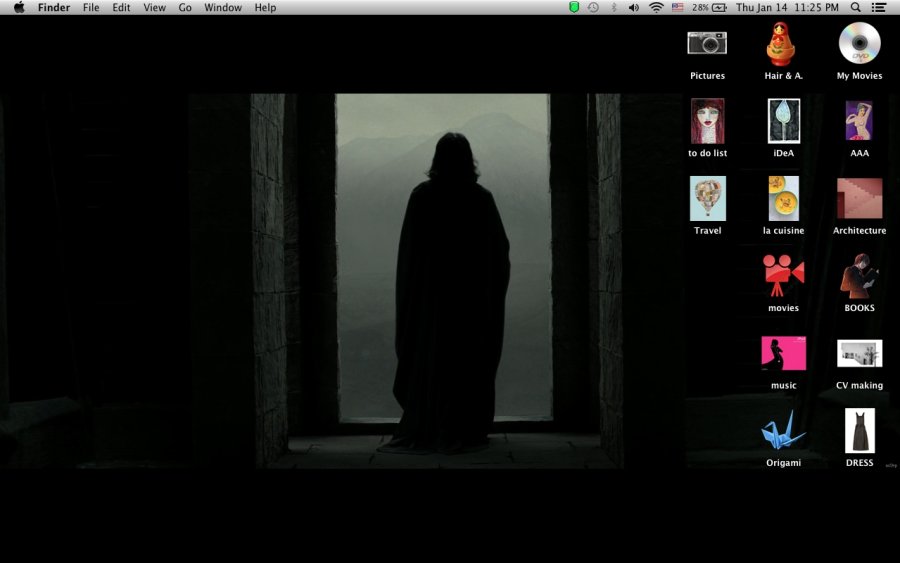900x563 pixels.
Task: Select the 'Origami' label text
Action: (783, 463)
